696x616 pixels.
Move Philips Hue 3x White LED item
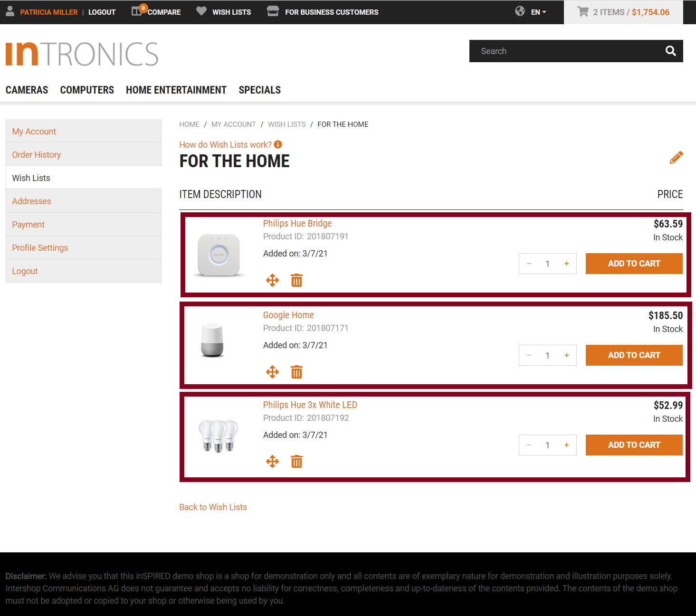(273, 461)
